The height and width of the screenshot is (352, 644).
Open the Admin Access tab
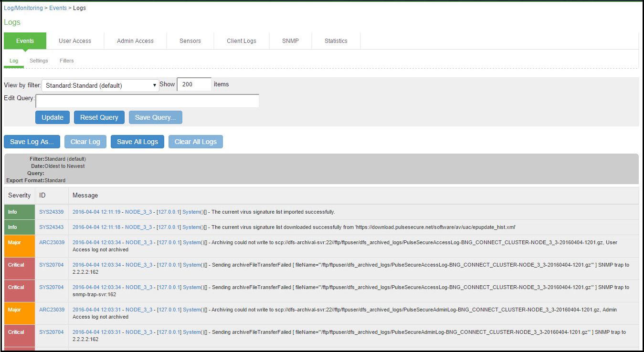(x=135, y=41)
